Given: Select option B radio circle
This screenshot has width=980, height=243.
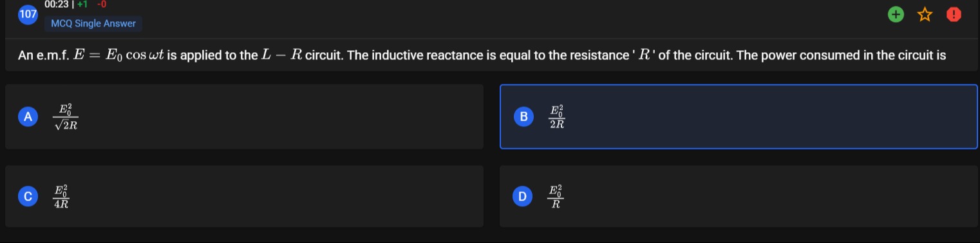Looking at the screenshot, I should (523, 117).
